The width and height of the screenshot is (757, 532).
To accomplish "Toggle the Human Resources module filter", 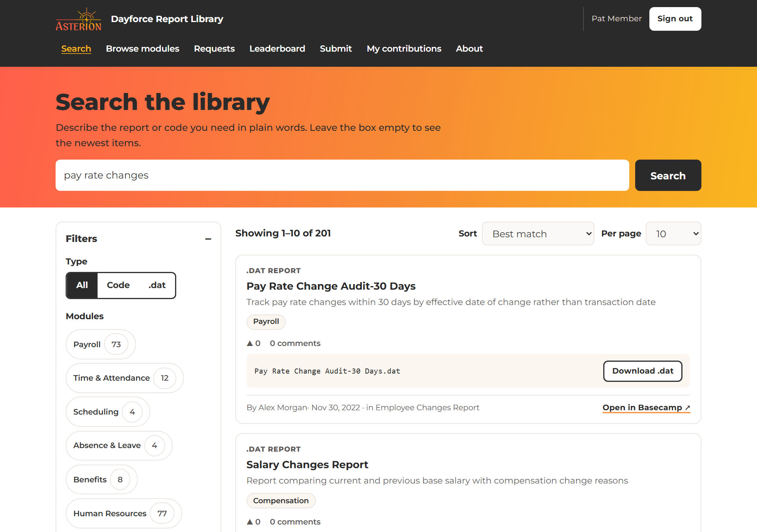I will [x=124, y=513].
